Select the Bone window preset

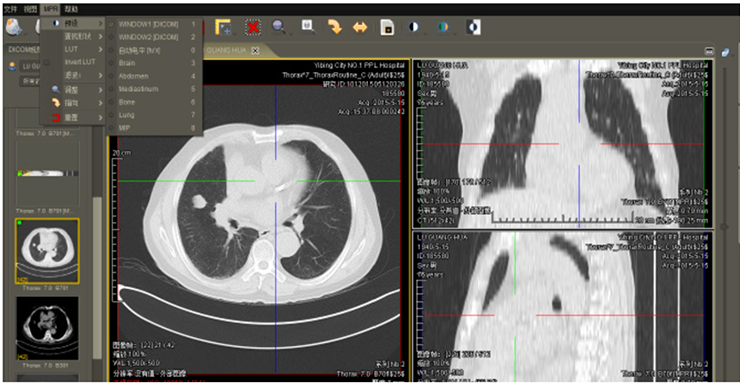click(x=154, y=102)
